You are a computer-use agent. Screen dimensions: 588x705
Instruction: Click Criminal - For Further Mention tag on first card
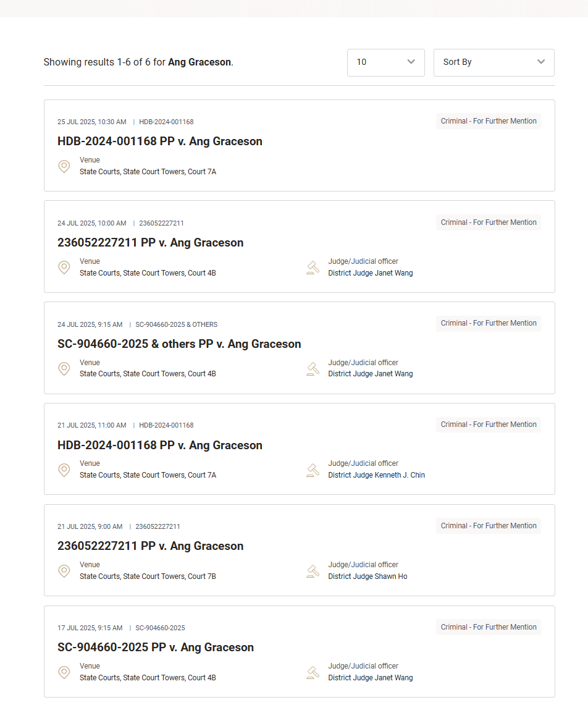[x=488, y=121]
